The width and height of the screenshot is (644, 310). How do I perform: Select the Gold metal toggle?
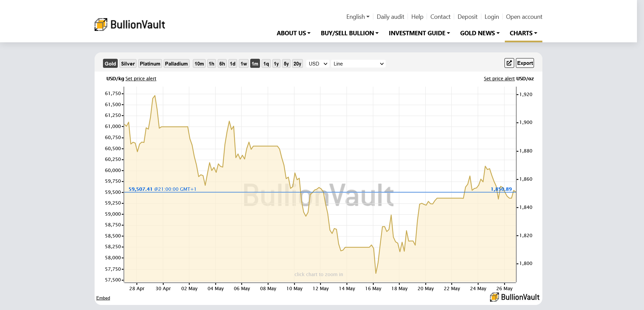[110, 64]
